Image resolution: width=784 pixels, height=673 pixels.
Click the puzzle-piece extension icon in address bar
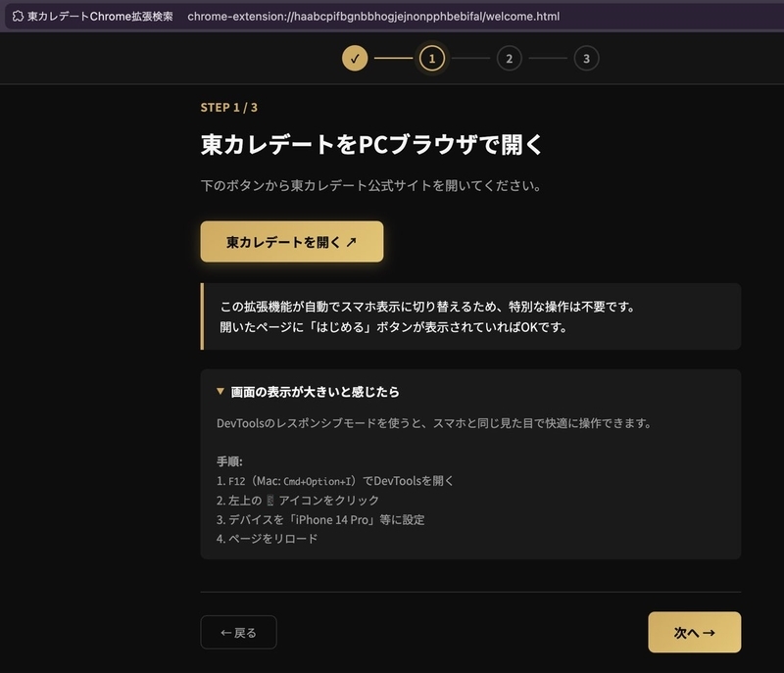(18, 16)
